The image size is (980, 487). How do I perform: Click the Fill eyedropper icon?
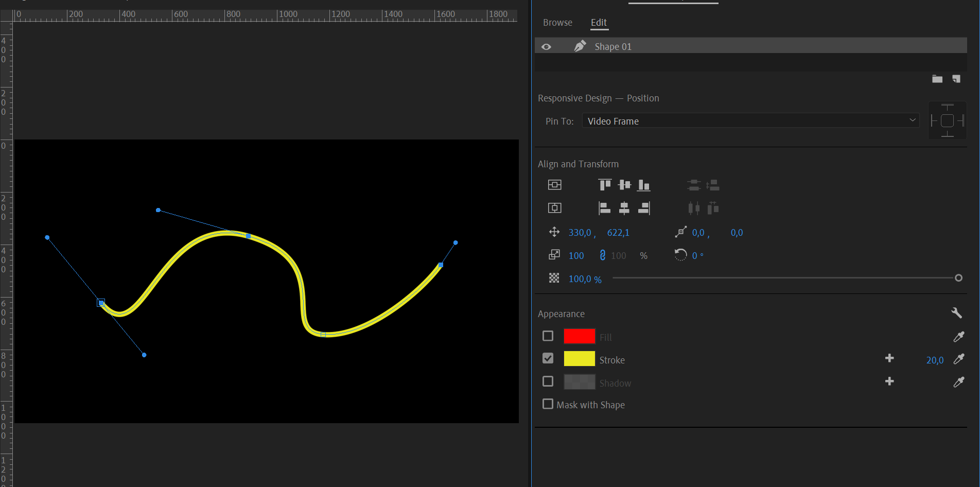click(x=959, y=337)
